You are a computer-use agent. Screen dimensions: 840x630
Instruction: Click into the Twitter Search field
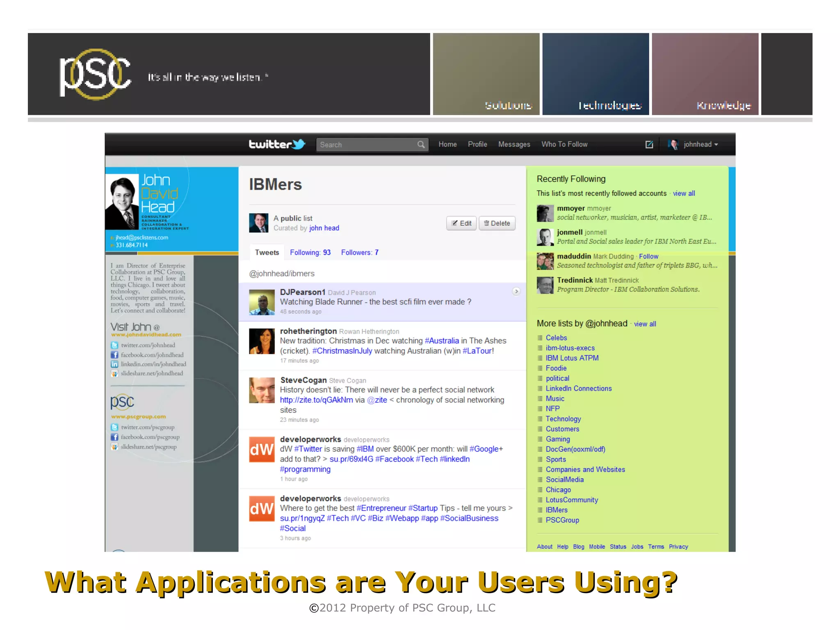coord(372,145)
